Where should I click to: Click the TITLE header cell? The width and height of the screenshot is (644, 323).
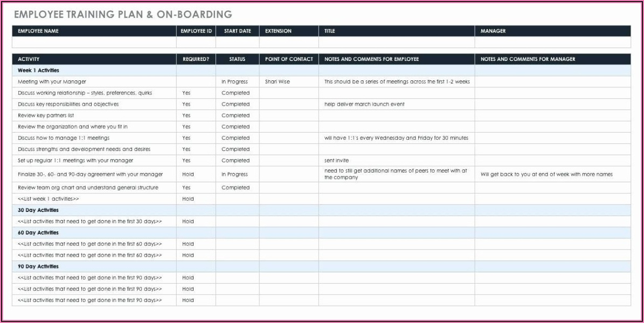[x=397, y=31]
